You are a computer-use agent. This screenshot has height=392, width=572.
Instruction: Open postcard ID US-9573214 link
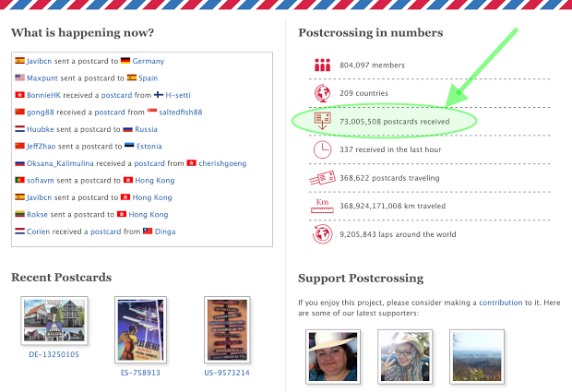[x=227, y=373]
